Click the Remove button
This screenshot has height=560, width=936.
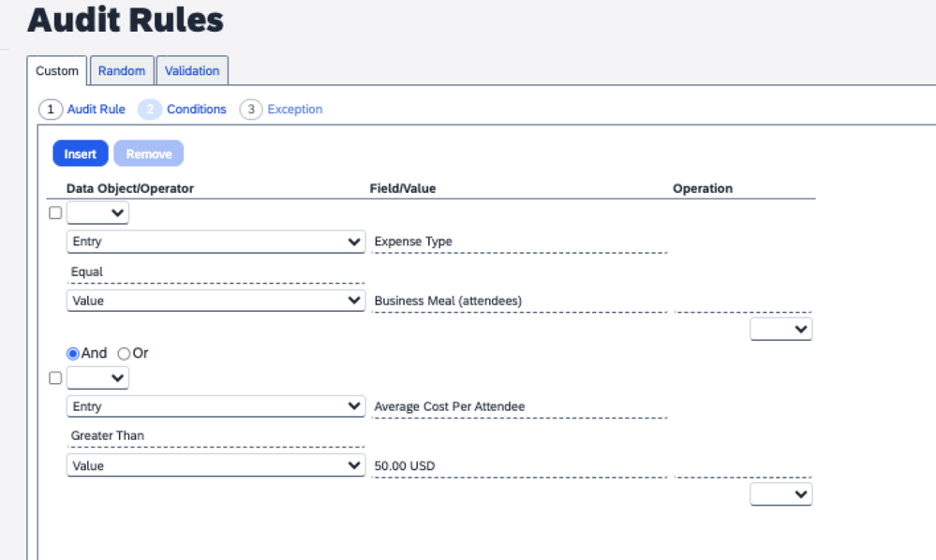tap(149, 154)
